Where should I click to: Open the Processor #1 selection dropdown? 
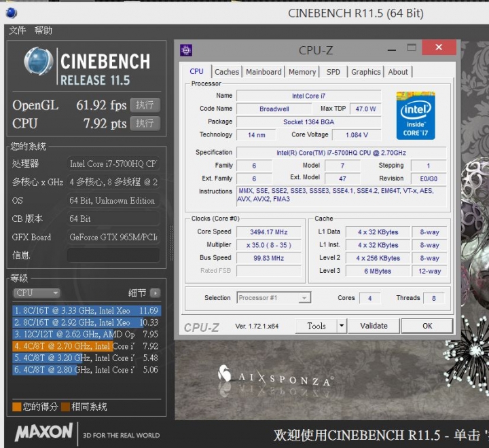coord(274,298)
